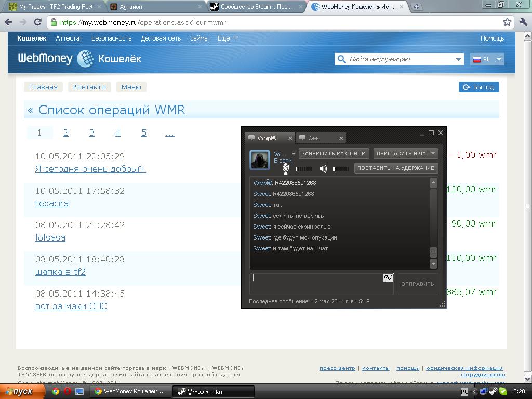Open the Деловая сеть menu item
Image resolution: width=532 pixels, height=399 pixels.
(161, 38)
